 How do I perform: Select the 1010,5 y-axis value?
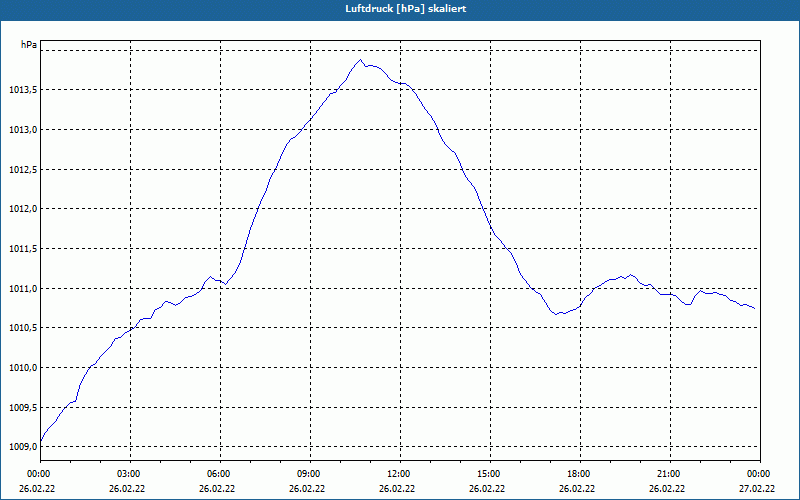click(23, 328)
